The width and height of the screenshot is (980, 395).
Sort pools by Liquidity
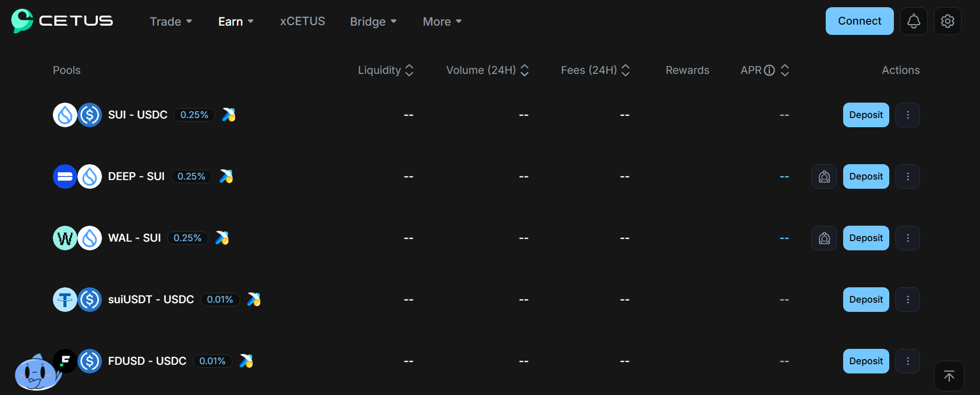pos(385,70)
